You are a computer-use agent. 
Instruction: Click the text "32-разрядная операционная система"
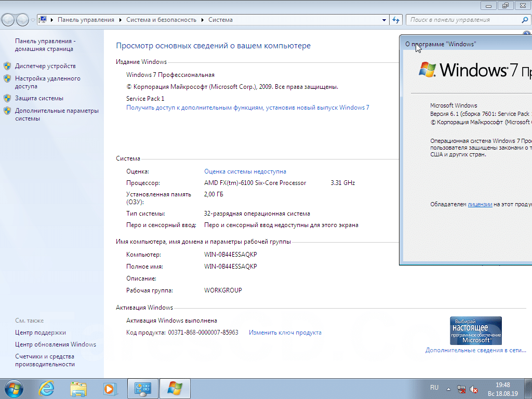257,214
